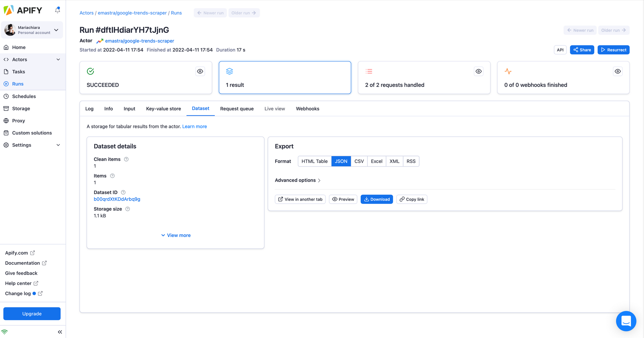Screen dimensions: 644x338
Task: Click the emastra/google-trends-scraper breadcrumb
Action: (x=132, y=13)
